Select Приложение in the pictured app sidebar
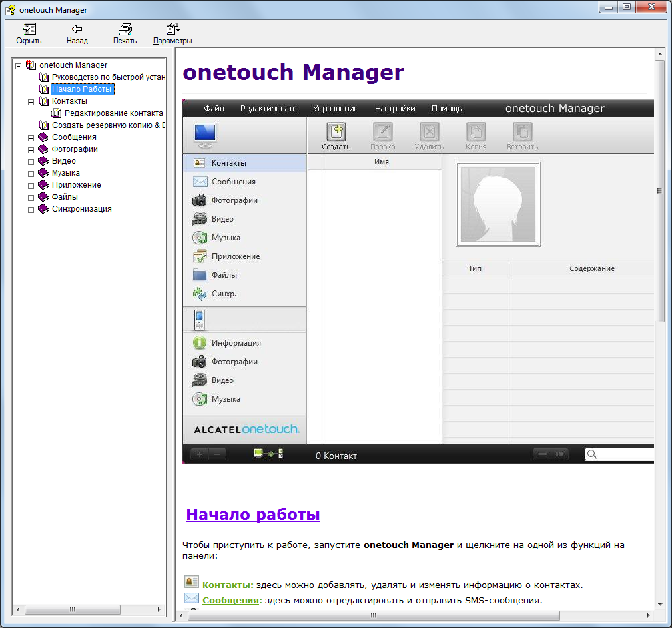672x628 pixels. click(x=244, y=256)
